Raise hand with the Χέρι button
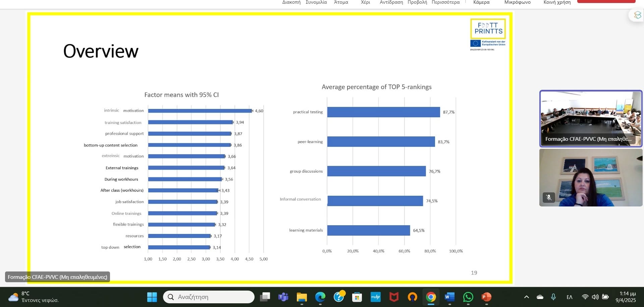Image resolution: width=644 pixels, height=307 pixels. (x=365, y=2)
